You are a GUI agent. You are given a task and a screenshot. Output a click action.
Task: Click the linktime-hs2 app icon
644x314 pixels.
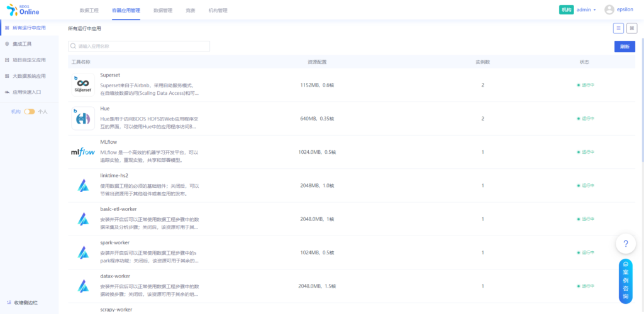coord(83,185)
